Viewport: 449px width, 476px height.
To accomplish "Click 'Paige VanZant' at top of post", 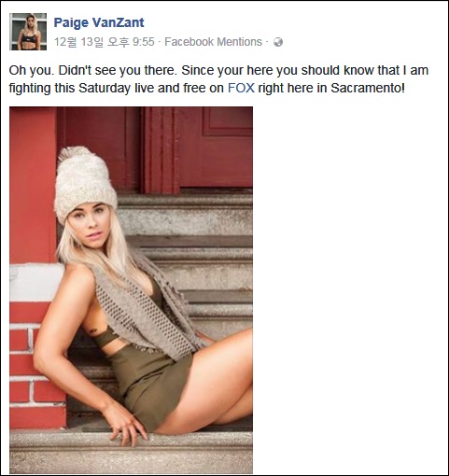I will 99,22.
